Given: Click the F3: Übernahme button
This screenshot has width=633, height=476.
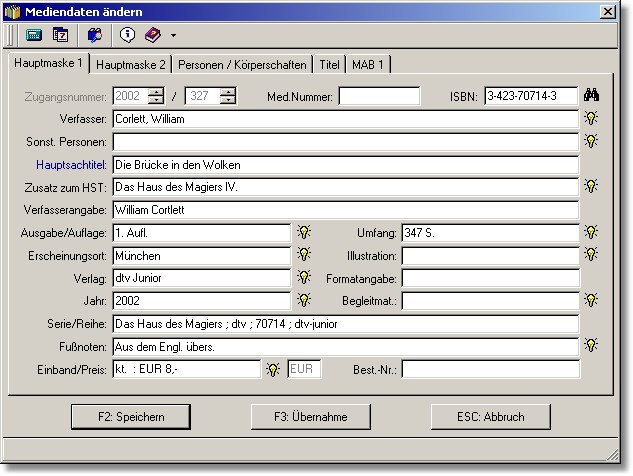Looking at the screenshot, I should pos(310,416).
